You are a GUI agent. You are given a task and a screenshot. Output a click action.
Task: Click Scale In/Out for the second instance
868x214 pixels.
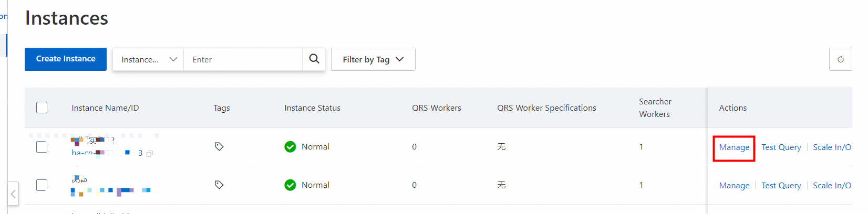tap(832, 186)
